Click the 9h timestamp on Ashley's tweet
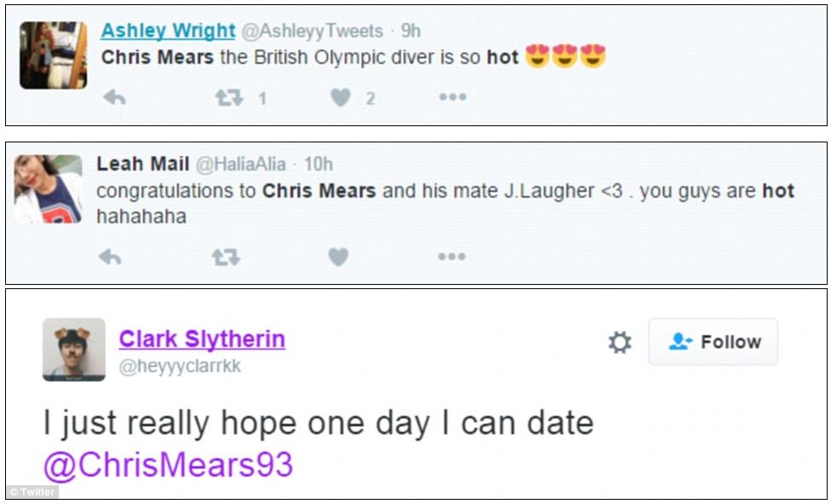Screen dimensions: 831x504 [411, 32]
